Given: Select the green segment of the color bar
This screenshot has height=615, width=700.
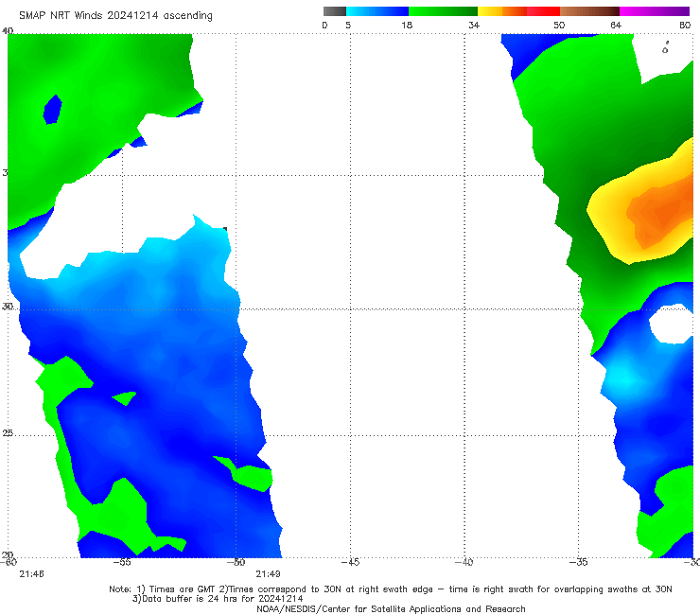Looking at the screenshot, I should tap(443, 11).
